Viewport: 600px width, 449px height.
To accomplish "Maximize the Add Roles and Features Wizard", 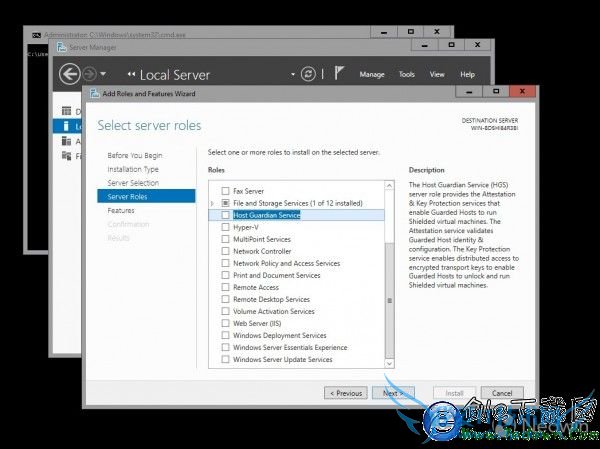I will pos(496,92).
